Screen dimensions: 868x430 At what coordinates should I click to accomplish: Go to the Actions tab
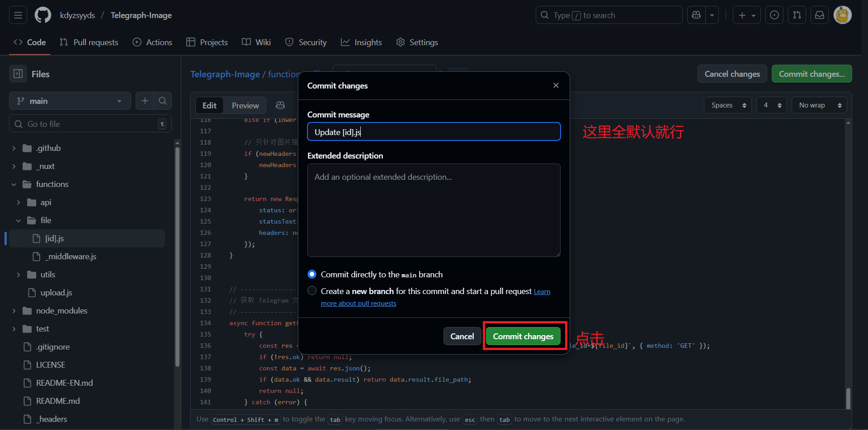(152, 42)
